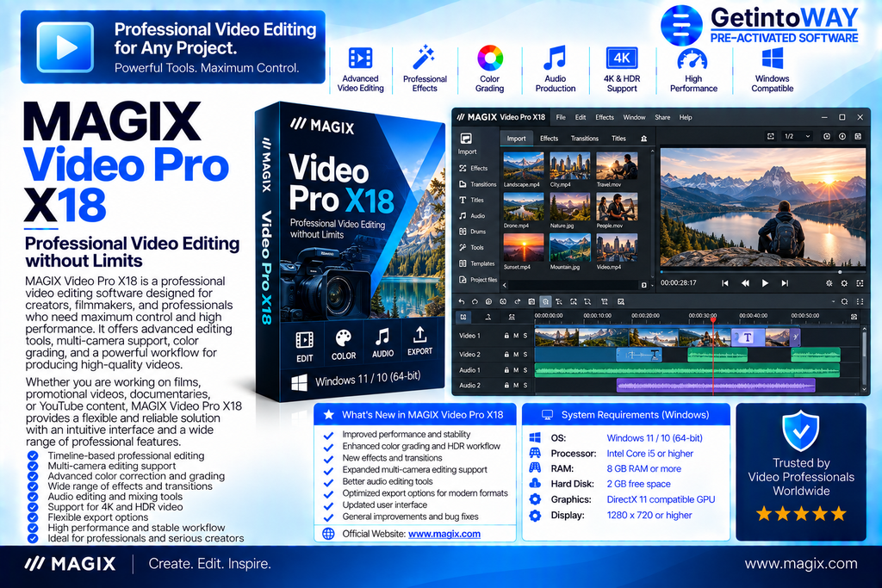Image resolution: width=882 pixels, height=588 pixels.
Task: Open Tools in the left sidebar
Action: (471, 247)
